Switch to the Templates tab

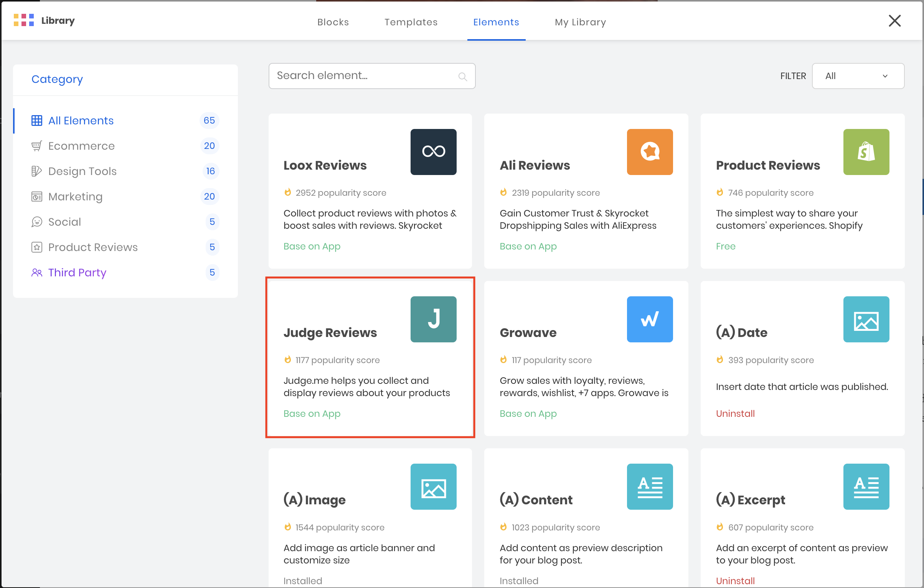tap(411, 22)
